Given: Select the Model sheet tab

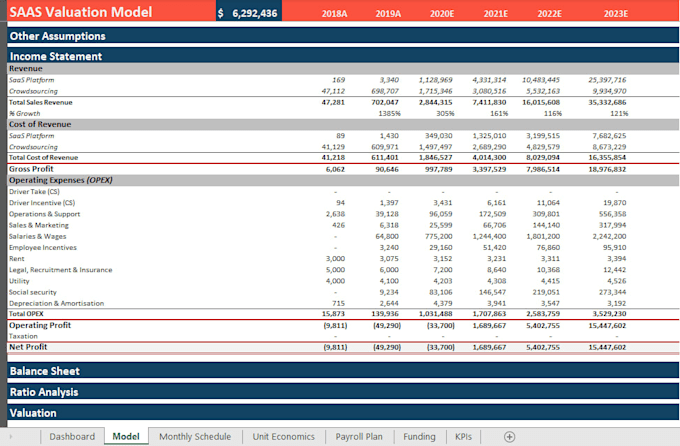Looking at the screenshot, I should point(126,436).
